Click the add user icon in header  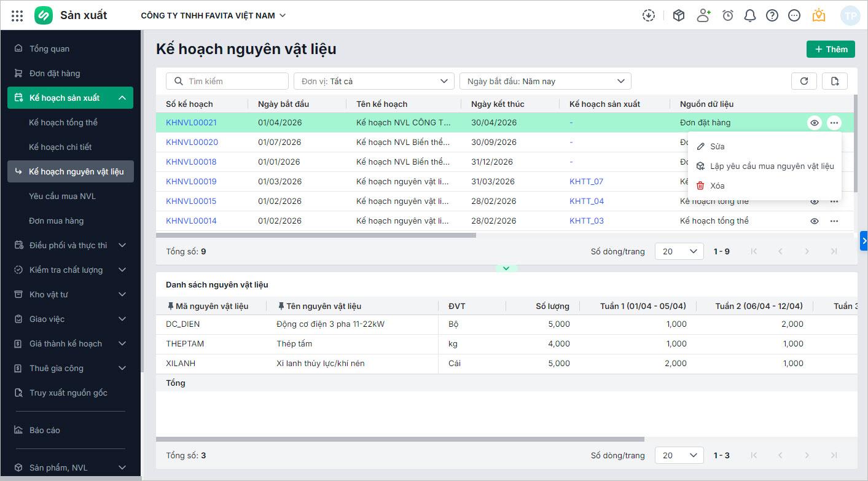point(703,15)
